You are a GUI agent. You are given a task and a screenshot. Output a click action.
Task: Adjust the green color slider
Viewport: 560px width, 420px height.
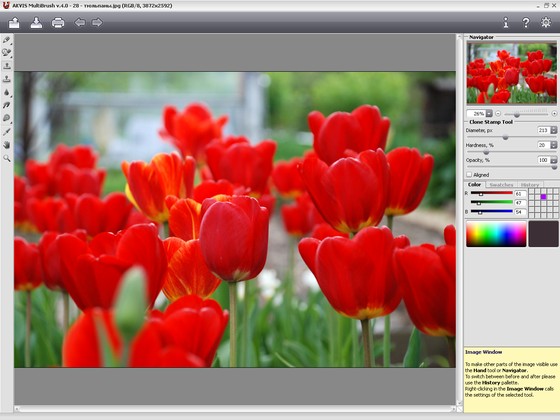(492, 202)
